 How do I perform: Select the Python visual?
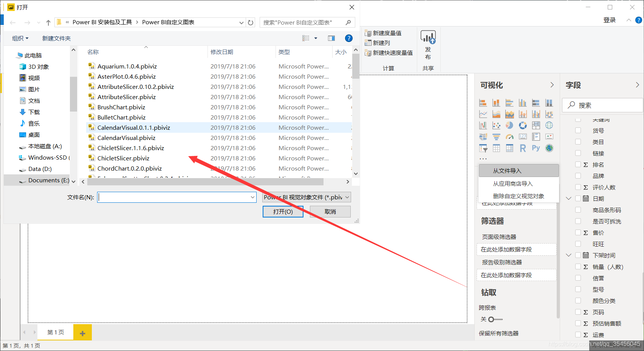pos(536,148)
